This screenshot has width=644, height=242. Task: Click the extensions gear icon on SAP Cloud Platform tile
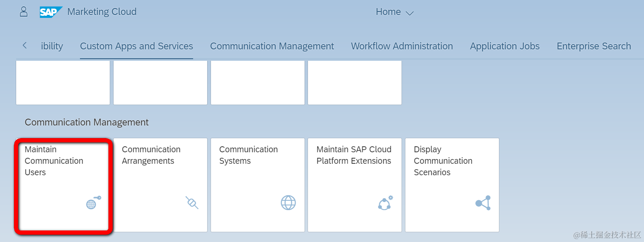[x=385, y=202]
